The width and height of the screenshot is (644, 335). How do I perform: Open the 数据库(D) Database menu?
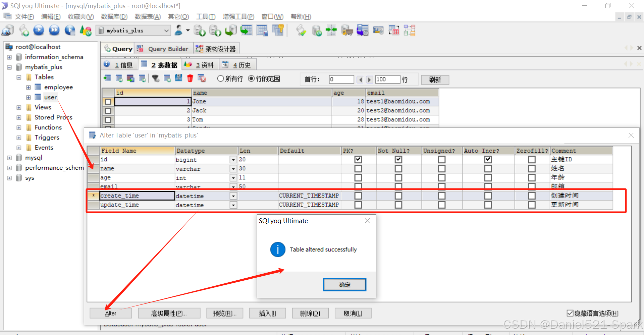114,17
